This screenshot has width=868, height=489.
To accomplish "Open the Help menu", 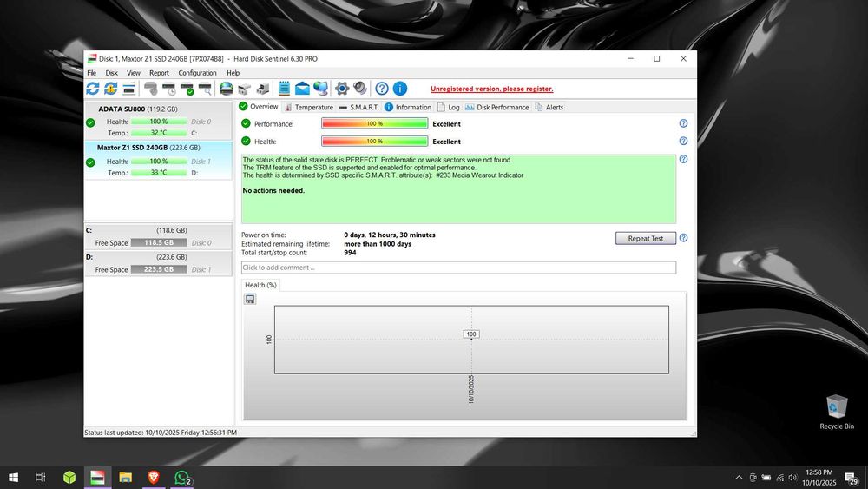I will (x=233, y=73).
